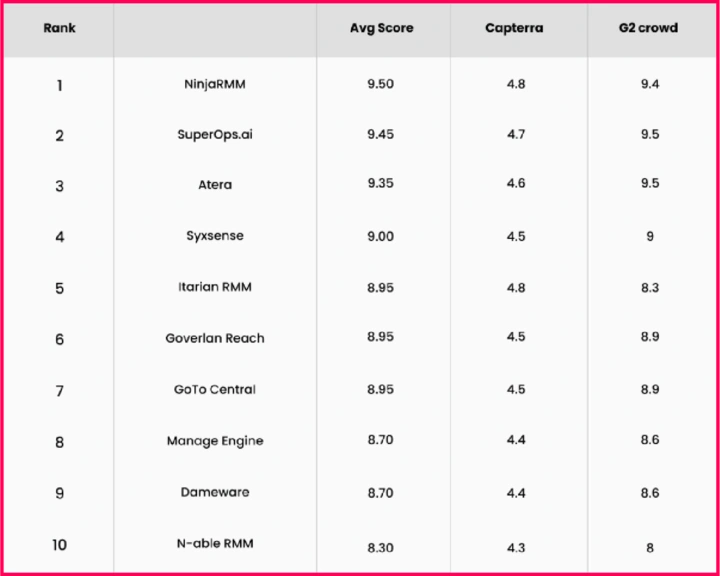Viewport: 720px width, 576px height.
Task: Select the SuperOps.ai product name
Action: click(x=215, y=134)
